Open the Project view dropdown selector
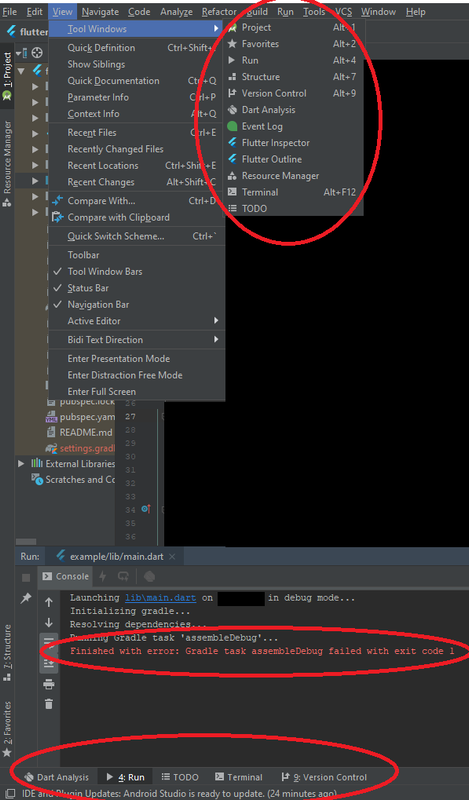This screenshot has width=469, height=800. tap(23, 53)
